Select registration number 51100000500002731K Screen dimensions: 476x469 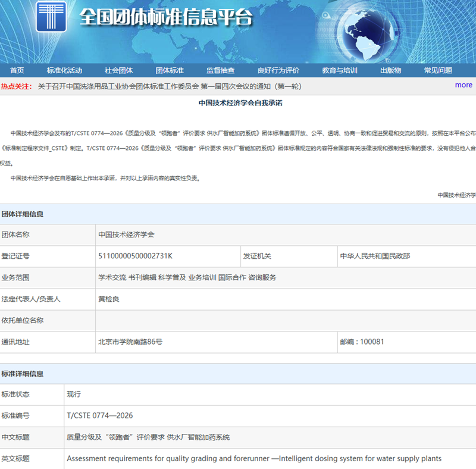(x=136, y=256)
